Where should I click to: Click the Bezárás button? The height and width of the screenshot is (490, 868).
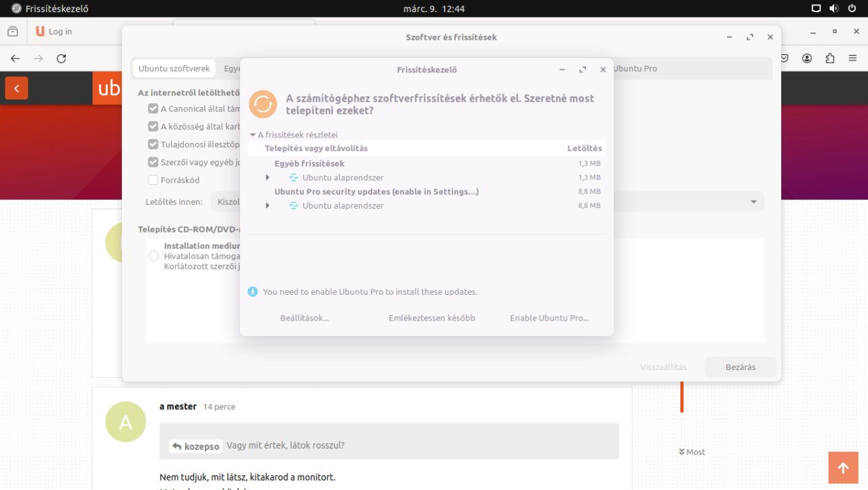pyautogui.click(x=741, y=367)
